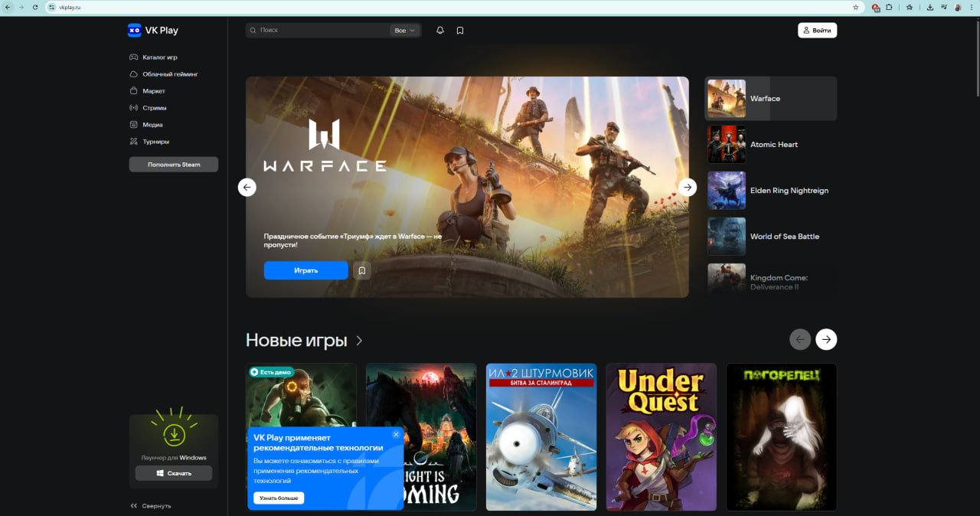Click the Пополнить Steam button
The height and width of the screenshot is (516, 980).
tap(174, 165)
